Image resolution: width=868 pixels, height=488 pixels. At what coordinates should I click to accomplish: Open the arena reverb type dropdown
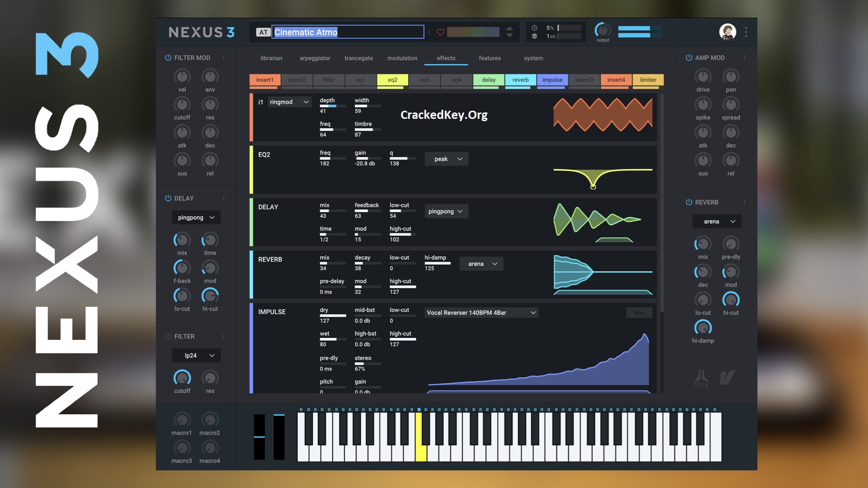481,263
